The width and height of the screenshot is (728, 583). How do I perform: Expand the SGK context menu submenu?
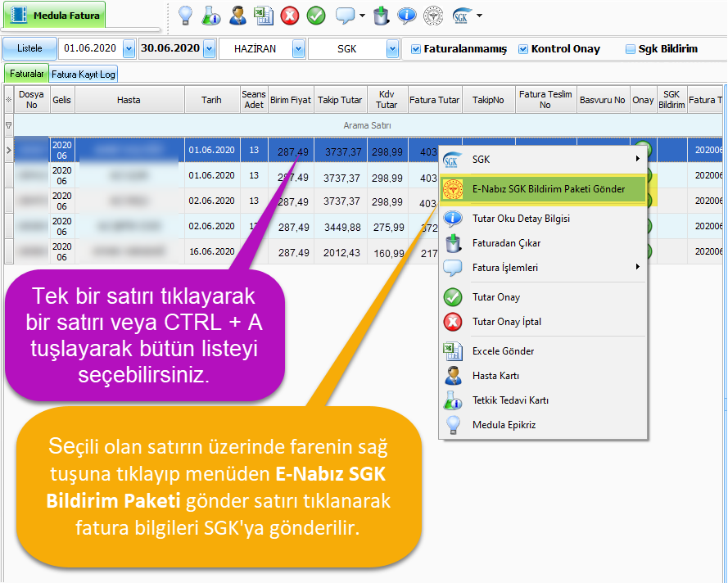pyautogui.click(x=542, y=159)
